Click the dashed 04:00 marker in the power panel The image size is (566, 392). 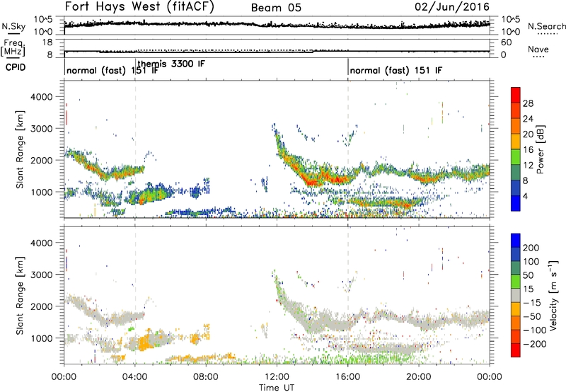click(135, 149)
